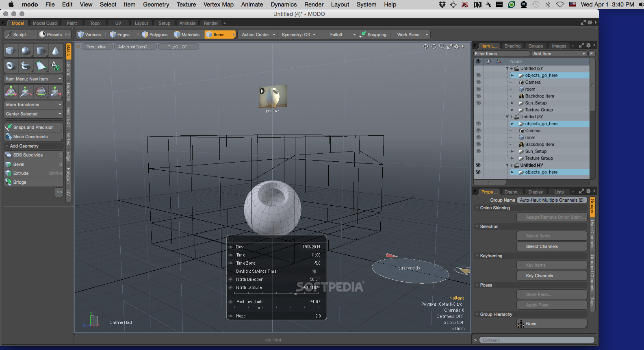Toggle visibility of Untitled (4) scene

point(478,165)
